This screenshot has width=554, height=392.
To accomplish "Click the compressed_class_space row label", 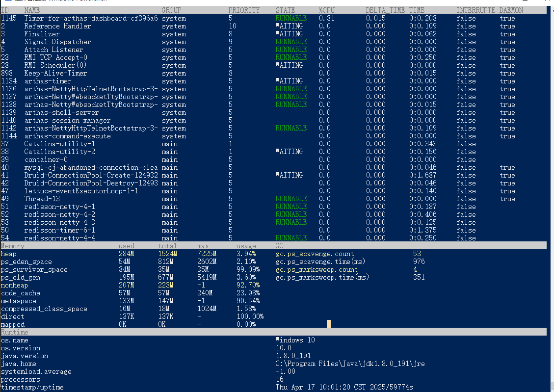I will tap(44, 309).
